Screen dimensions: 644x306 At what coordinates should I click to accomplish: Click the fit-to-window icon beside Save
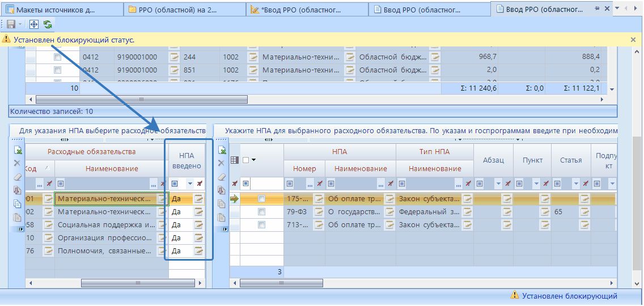[x=33, y=24]
